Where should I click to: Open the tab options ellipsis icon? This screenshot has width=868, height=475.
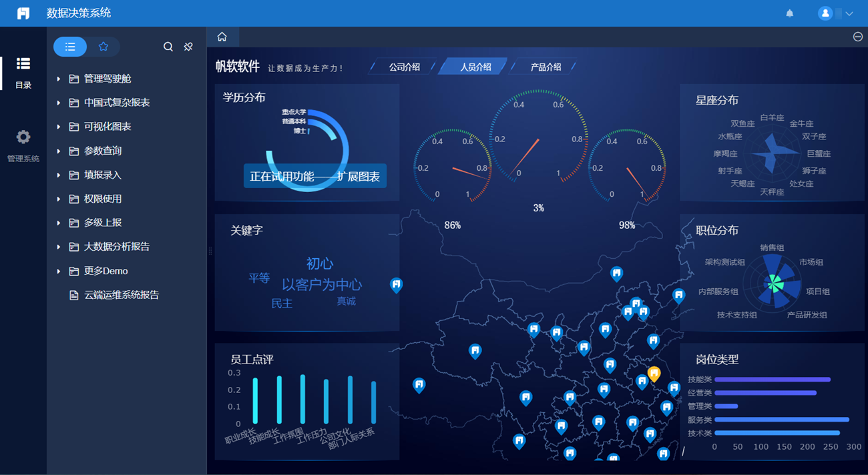pyautogui.click(x=858, y=37)
